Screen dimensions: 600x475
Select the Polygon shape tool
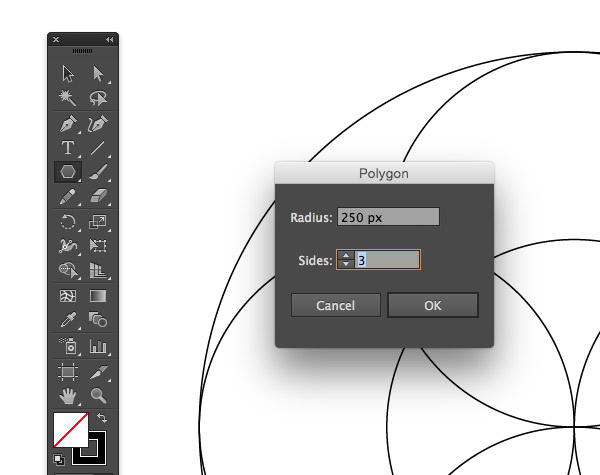pyautogui.click(x=68, y=172)
